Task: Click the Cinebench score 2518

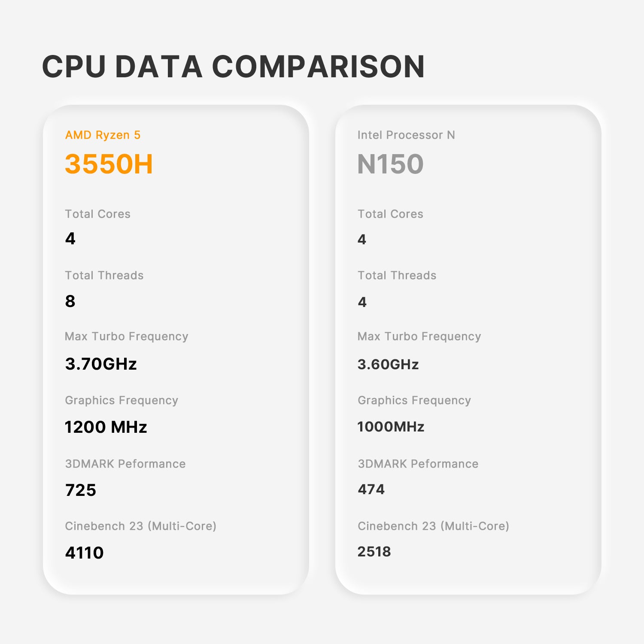Action: coord(374,551)
